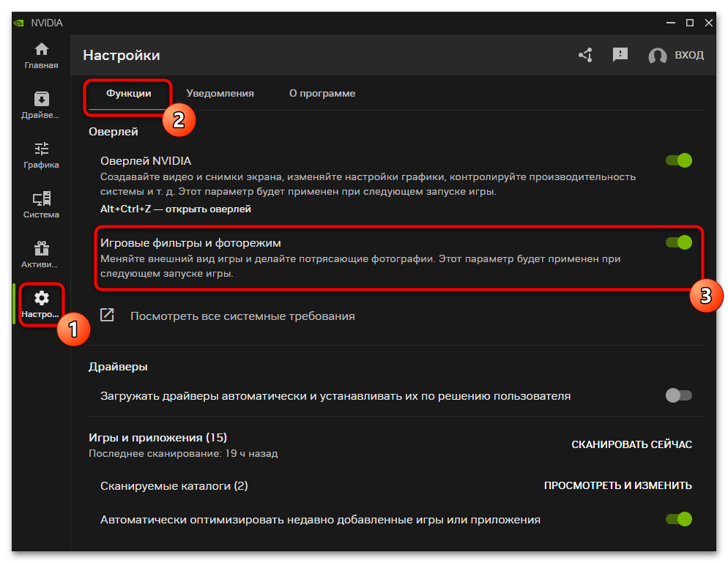Viewport: 728px width, 563px height.
Task: Toggle the Оверлей NVIDIA switch
Action: pos(678,160)
